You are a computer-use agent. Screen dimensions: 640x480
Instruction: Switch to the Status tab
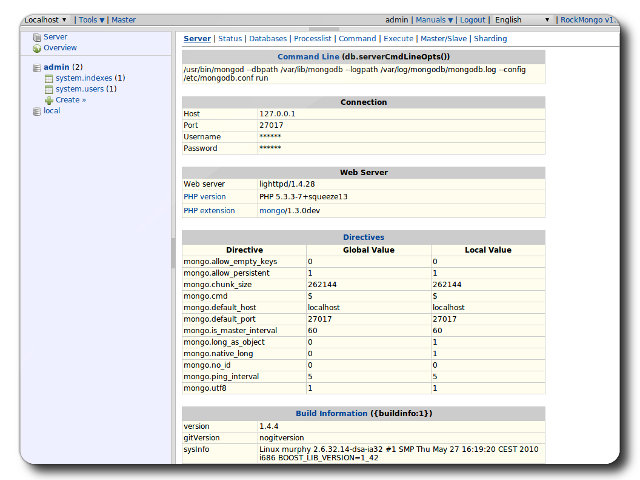(230, 39)
